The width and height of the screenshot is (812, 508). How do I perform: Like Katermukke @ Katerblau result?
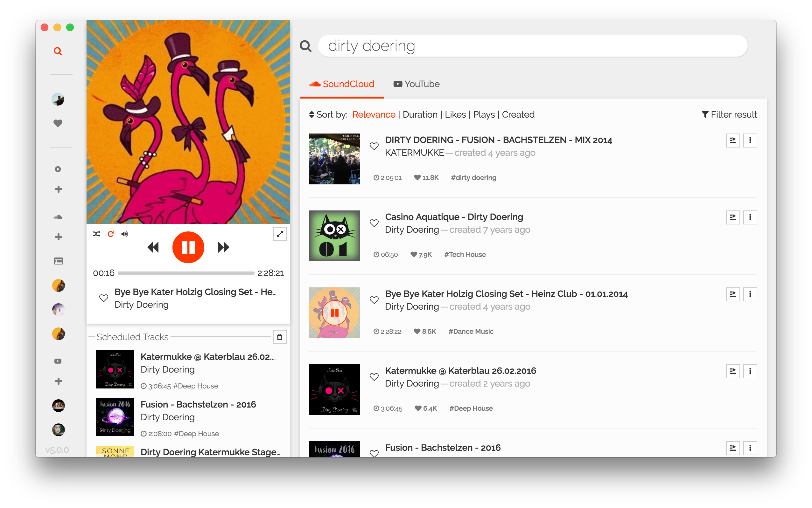click(374, 377)
